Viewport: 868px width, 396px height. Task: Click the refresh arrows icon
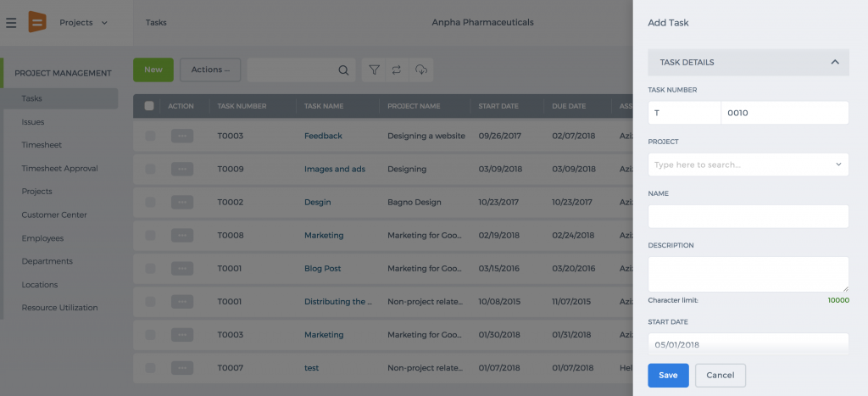397,70
